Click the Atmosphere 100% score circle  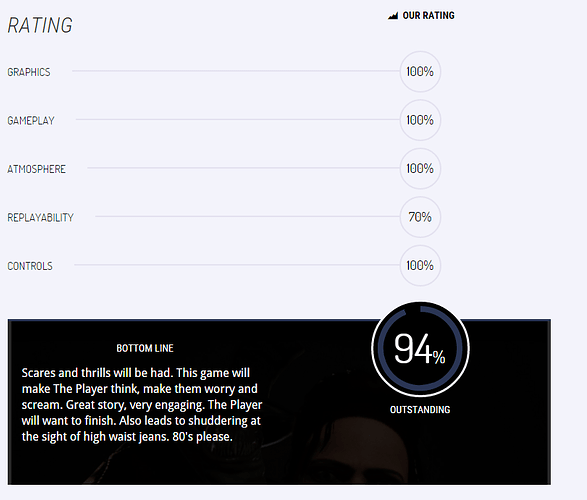pos(420,168)
